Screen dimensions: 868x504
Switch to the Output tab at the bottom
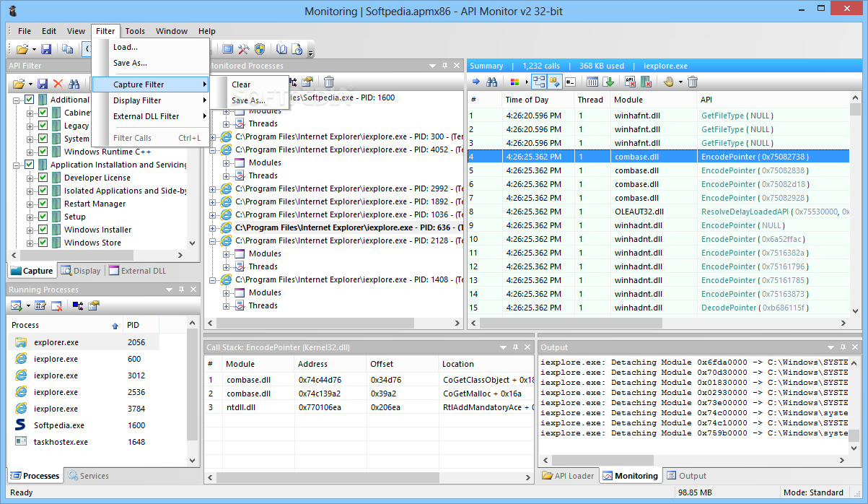pyautogui.click(x=686, y=476)
